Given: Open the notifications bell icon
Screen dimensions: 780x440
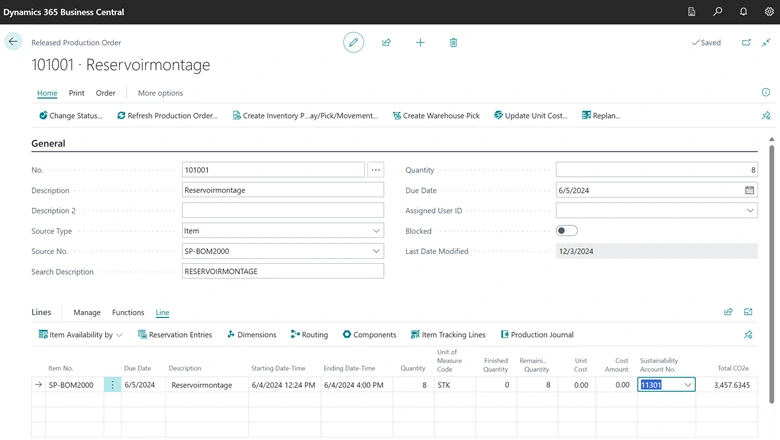Looking at the screenshot, I should coord(744,12).
